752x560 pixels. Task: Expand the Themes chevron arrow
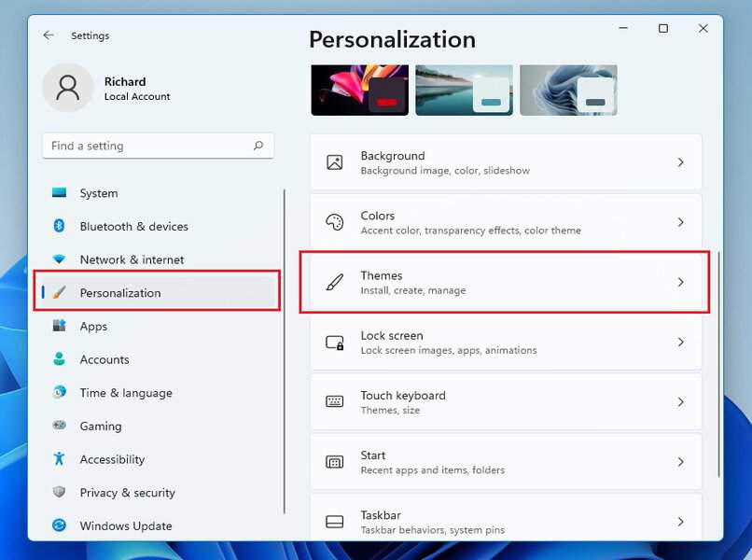pos(680,282)
